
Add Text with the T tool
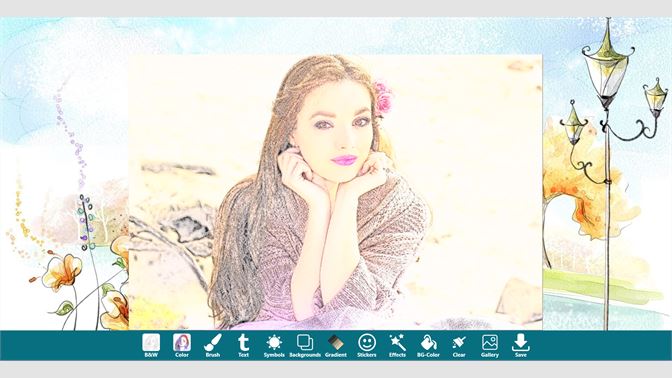click(x=243, y=345)
